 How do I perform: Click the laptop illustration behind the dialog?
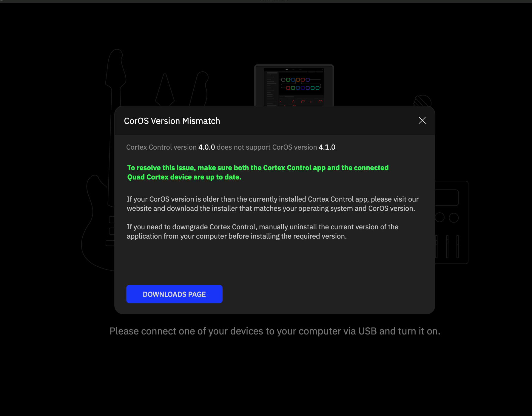(294, 85)
